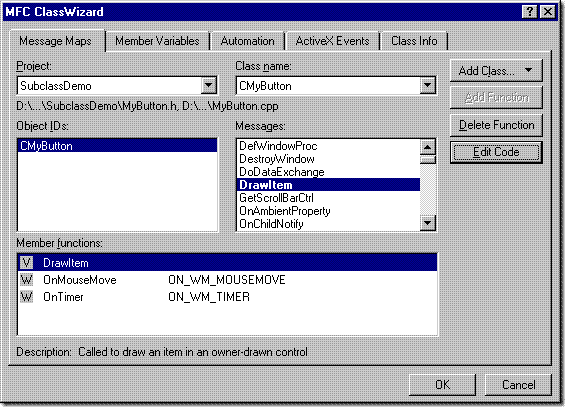The width and height of the screenshot is (565, 407).
Task: Open the source with Edit Code
Action: tap(496, 152)
